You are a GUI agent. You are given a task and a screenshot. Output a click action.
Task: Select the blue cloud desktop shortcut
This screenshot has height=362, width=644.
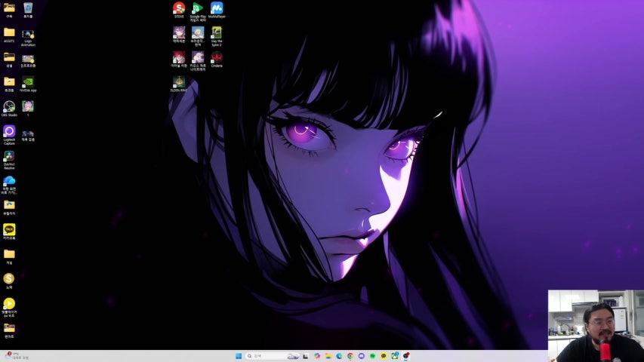point(9,184)
